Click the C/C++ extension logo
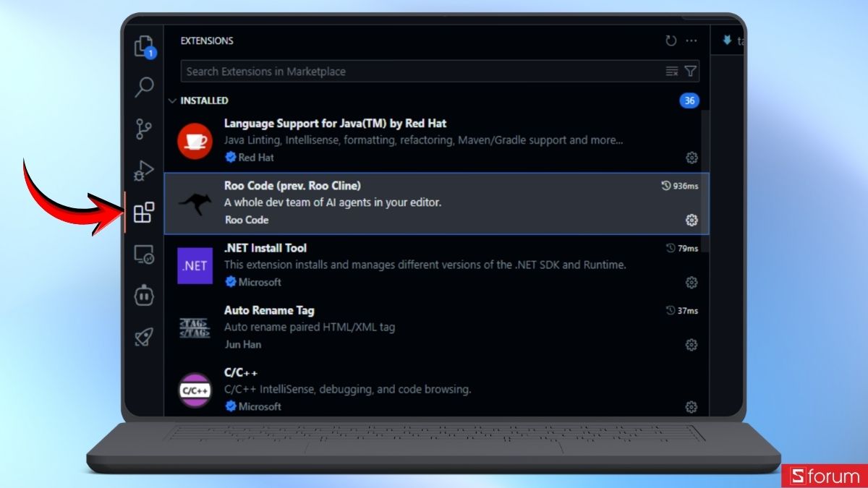 [195, 390]
